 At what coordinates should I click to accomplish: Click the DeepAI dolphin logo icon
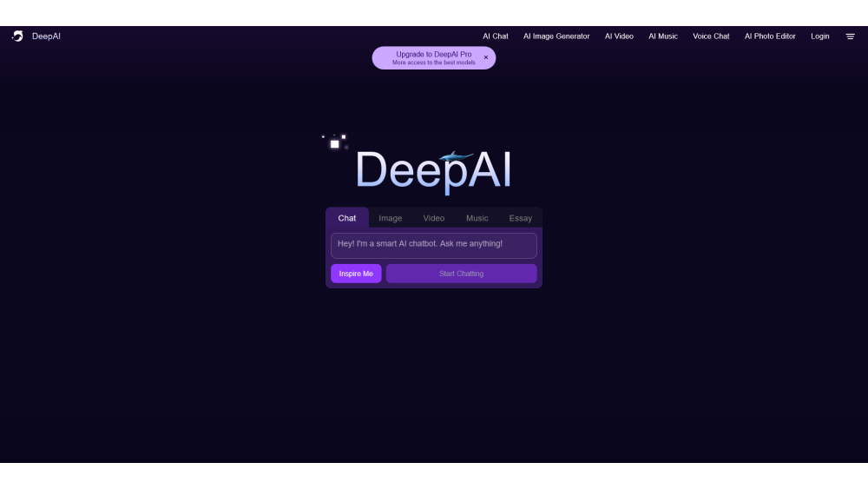pyautogui.click(x=17, y=36)
